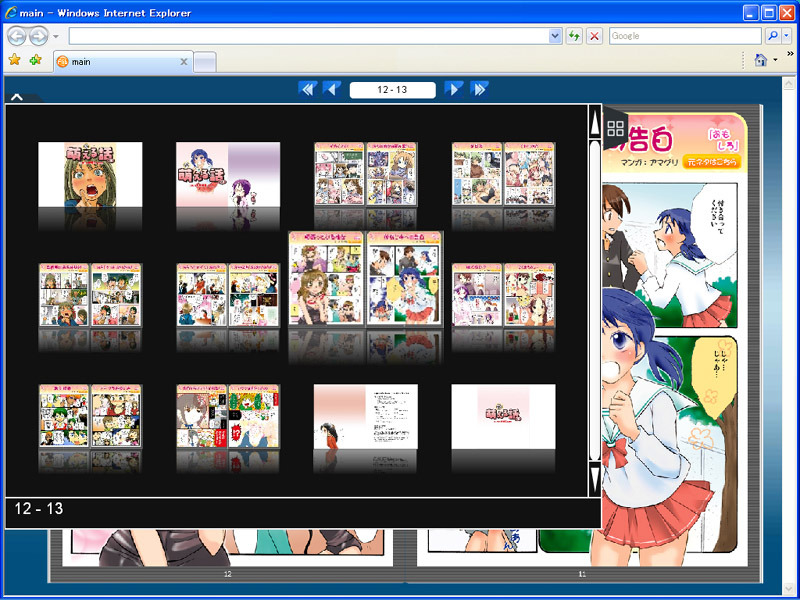
Task: Click the thumbnail panel scroll down arrow
Action: click(594, 479)
